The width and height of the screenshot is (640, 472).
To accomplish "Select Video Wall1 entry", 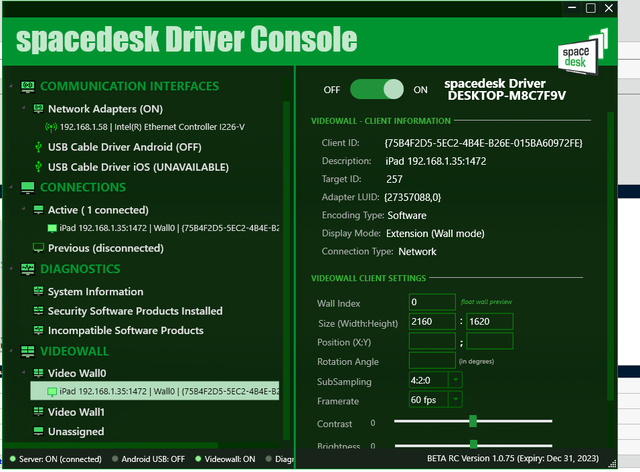I will click(x=76, y=412).
